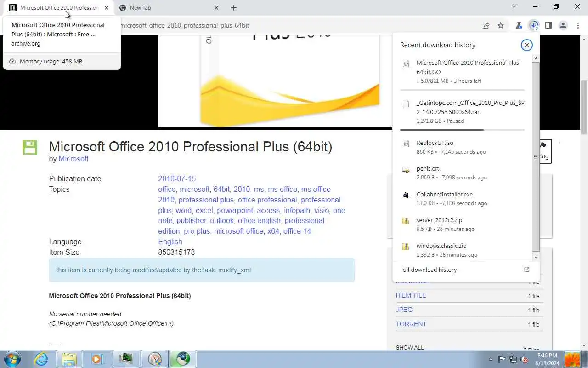Image resolution: width=588 pixels, height=368 pixels.
Task: Click the windows.classic.zip folder icon
Action: [406, 247]
